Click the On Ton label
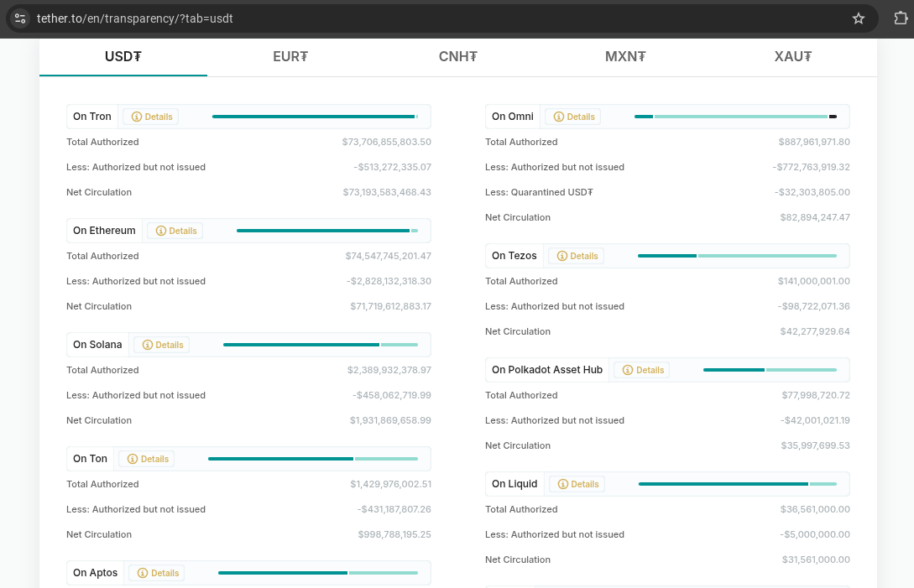 pyautogui.click(x=91, y=459)
